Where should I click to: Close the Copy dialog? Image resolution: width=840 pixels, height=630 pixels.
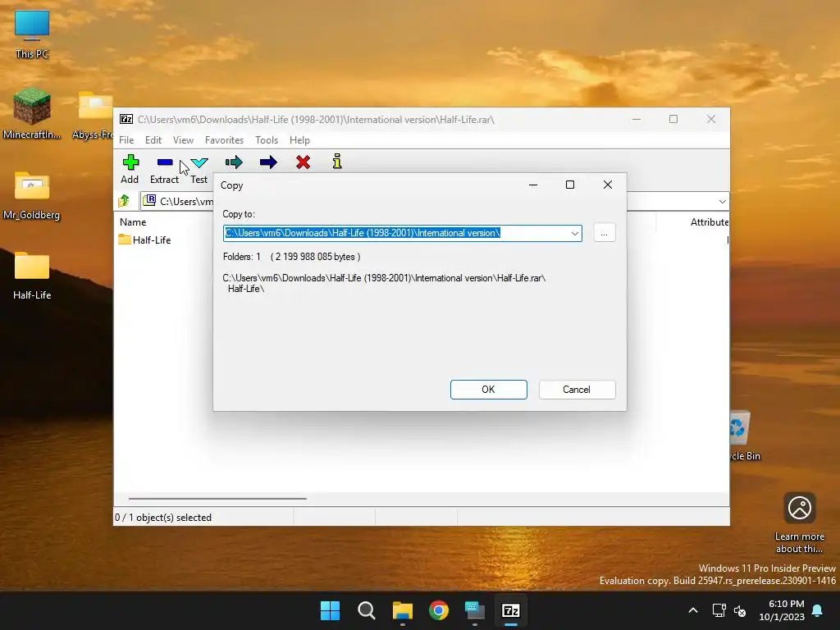point(608,185)
